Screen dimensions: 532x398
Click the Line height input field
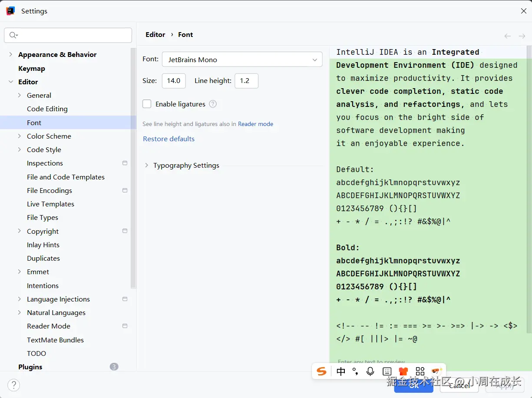click(246, 81)
